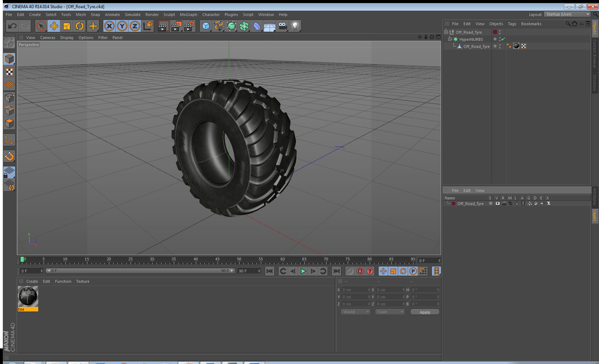Activate the Rotate tool in toolbar
The width and height of the screenshot is (599, 364).
[79, 26]
